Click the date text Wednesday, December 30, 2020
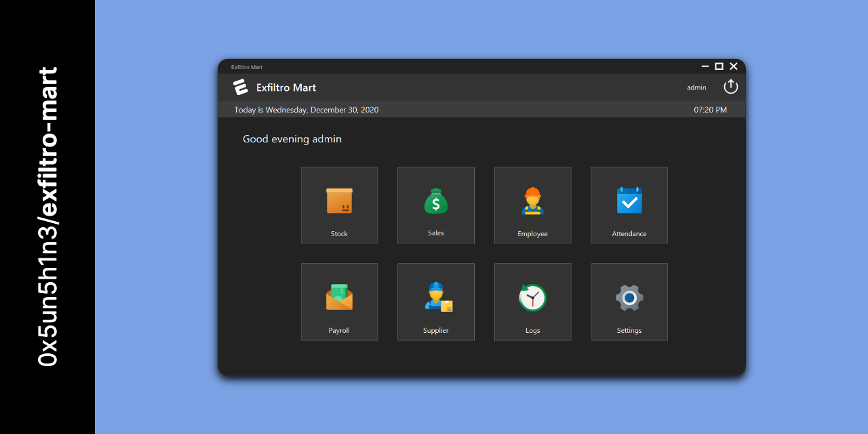 point(322,110)
